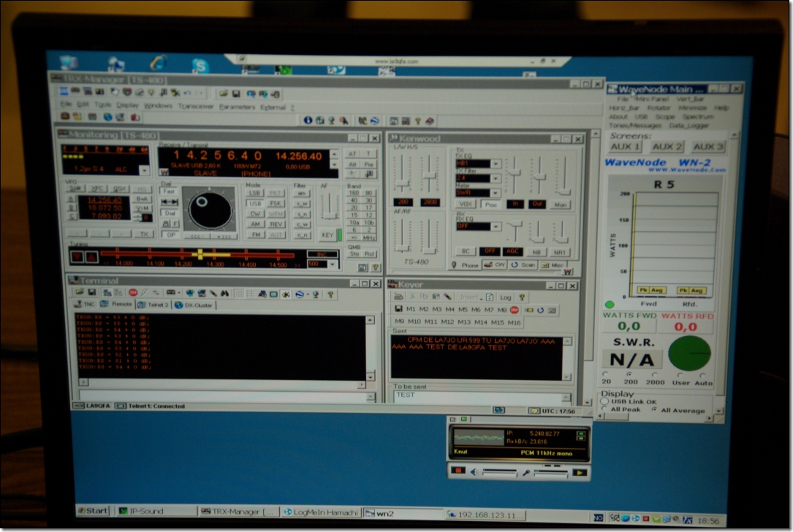
Task: Open the TX EQ dropdown
Action: point(496,164)
